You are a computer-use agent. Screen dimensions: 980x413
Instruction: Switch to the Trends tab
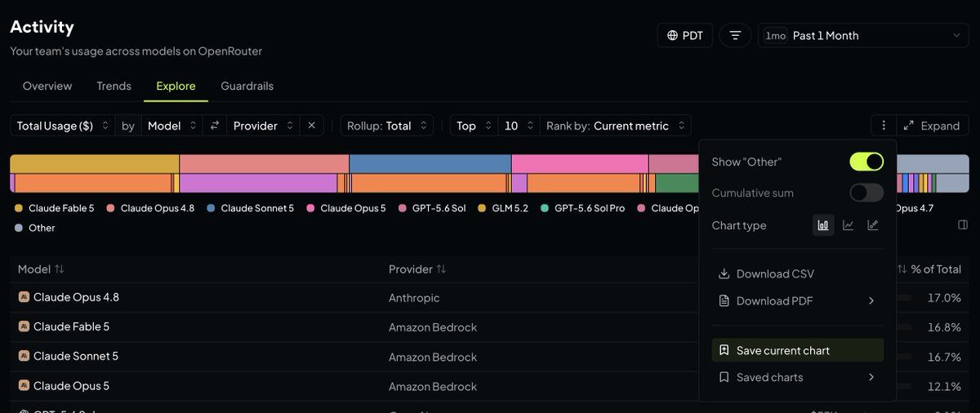pyautogui.click(x=114, y=86)
